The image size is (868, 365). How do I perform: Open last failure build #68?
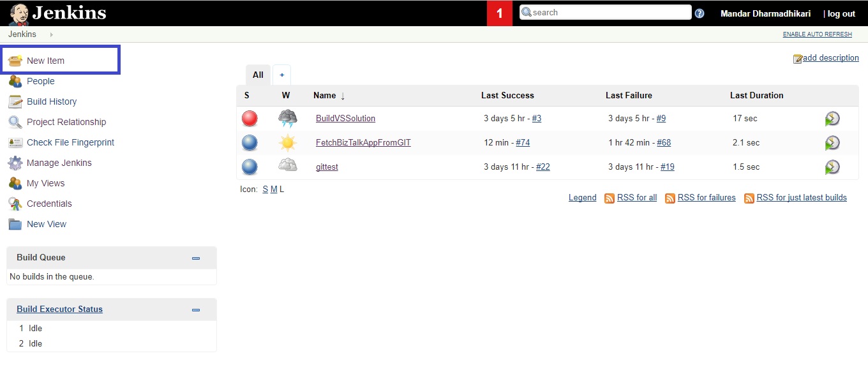click(x=664, y=142)
